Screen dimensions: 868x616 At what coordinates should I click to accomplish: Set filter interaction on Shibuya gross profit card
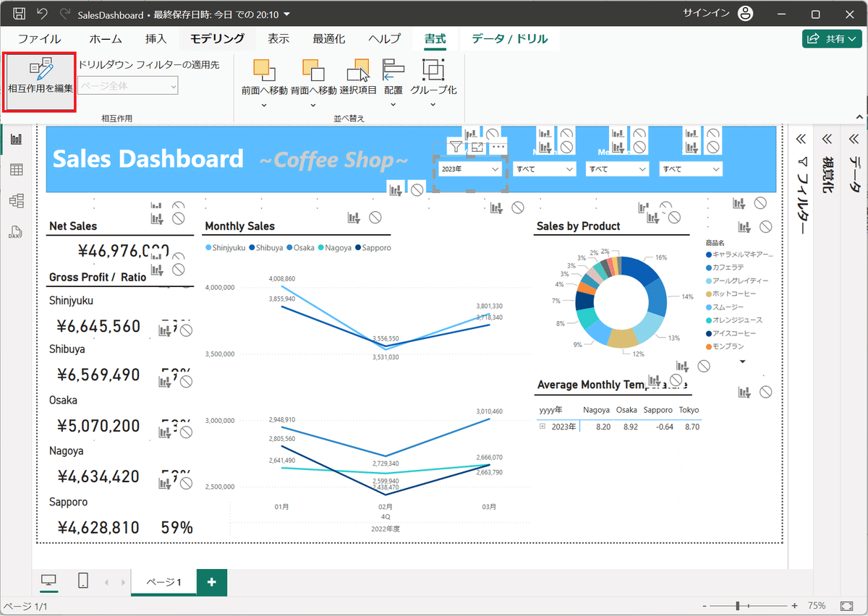[x=166, y=381]
